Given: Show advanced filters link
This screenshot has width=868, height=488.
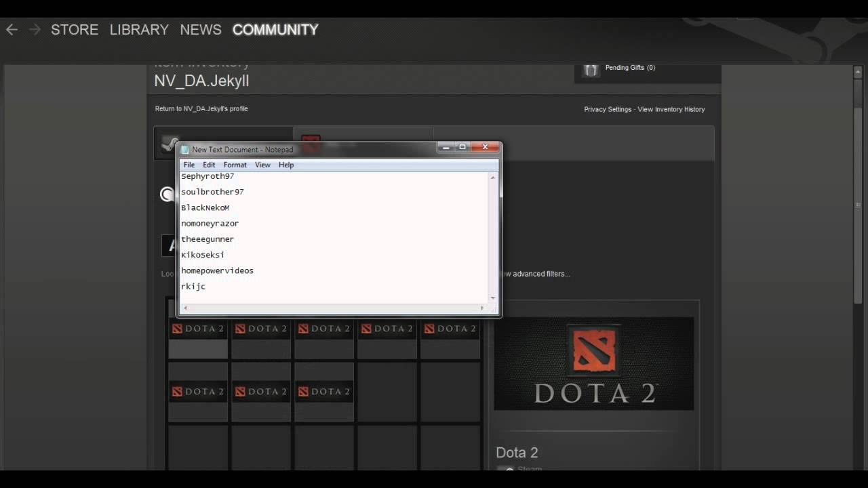Looking at the screenshot, I should point(536,274).
